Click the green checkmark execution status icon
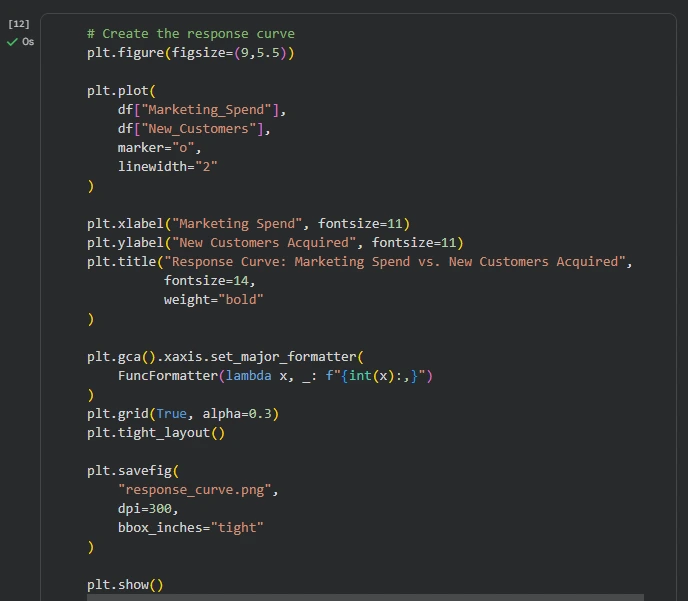This screenshot has height=601, width=688. coord(12,42)
